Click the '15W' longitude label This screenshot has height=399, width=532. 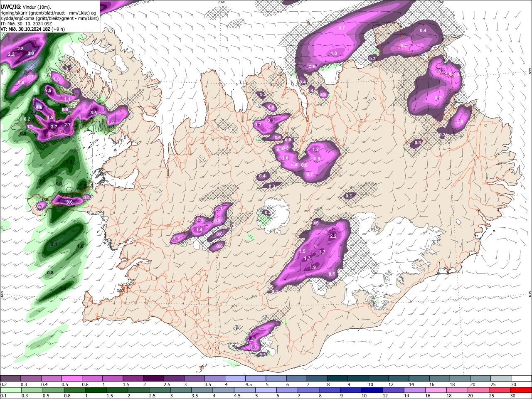pos(440,2)
